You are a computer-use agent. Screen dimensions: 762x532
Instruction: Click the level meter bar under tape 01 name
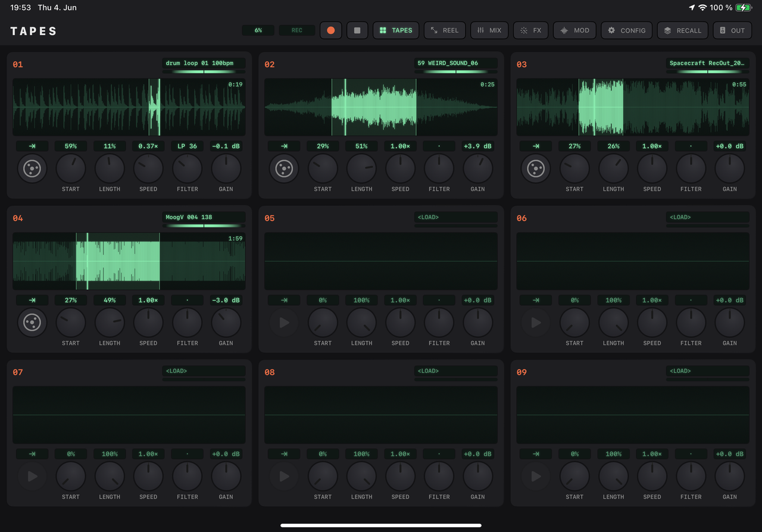(204, 71)
